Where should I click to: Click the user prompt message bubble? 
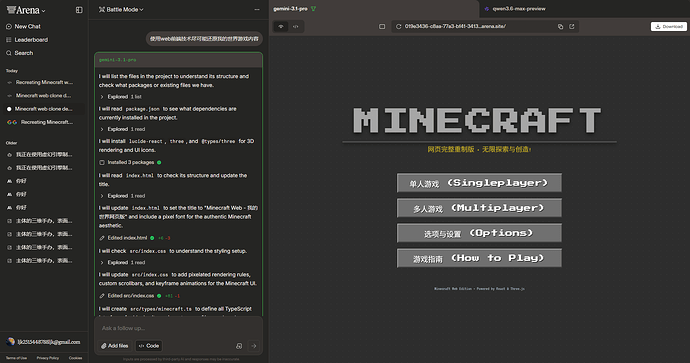tap(204, 39)
